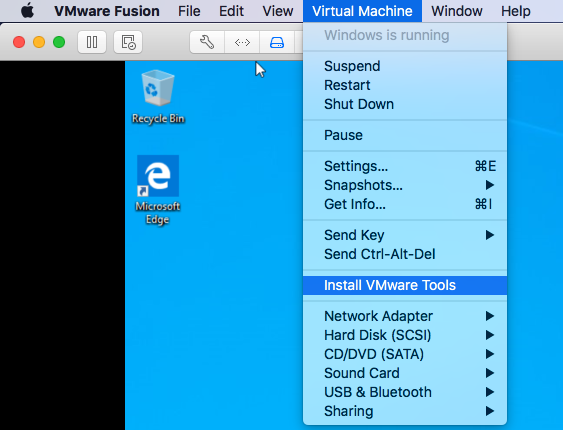Choose Install VMware Tools

tap(405, 285)
